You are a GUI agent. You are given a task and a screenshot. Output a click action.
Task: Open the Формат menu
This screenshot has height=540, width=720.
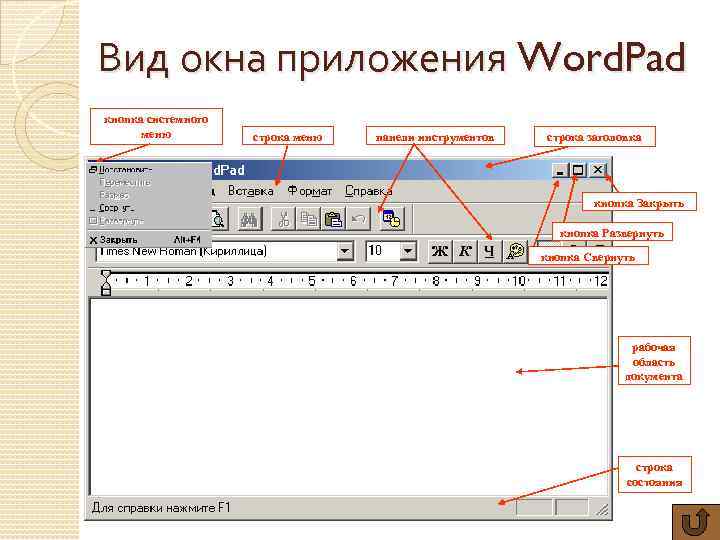coord(309,191)
